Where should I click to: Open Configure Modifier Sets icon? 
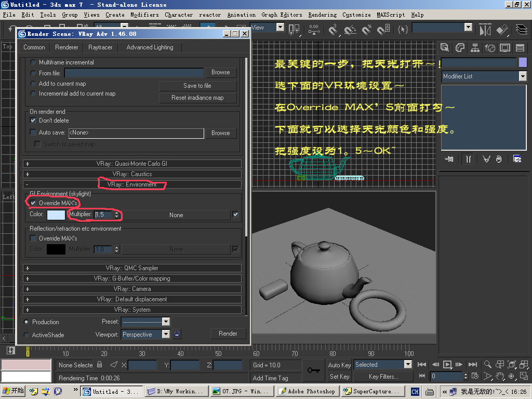click(517, 159)
